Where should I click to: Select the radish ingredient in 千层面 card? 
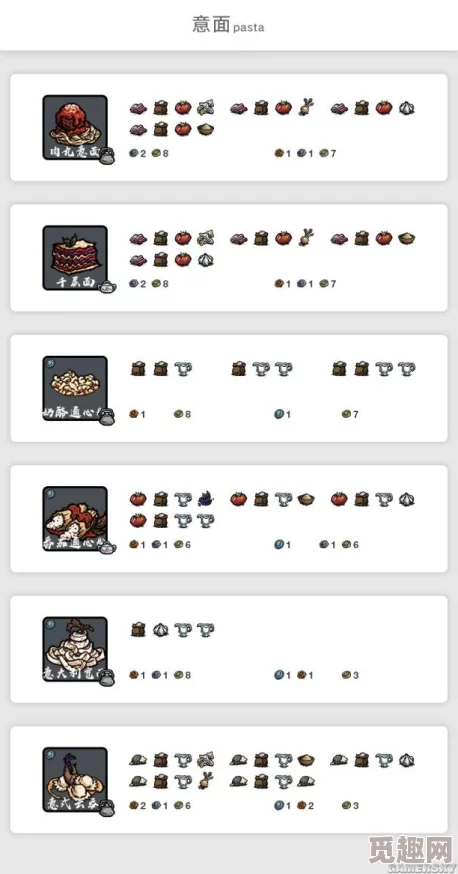pos(305,237)
